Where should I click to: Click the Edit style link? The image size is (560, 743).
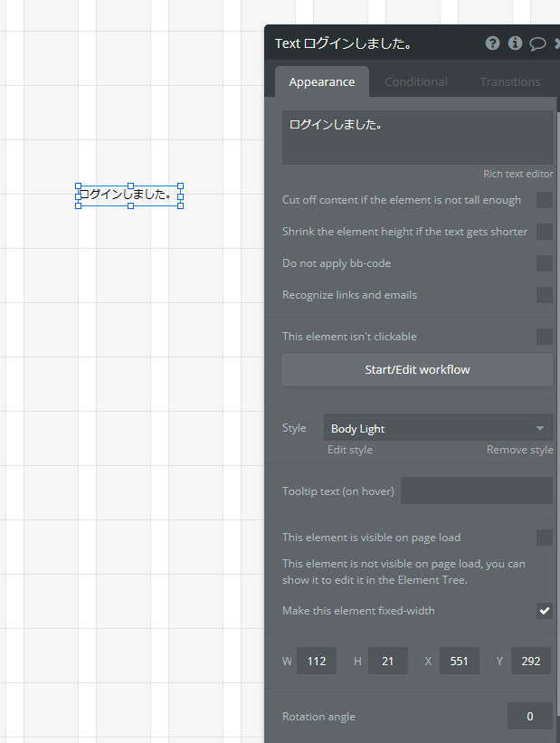click(349, 450)
